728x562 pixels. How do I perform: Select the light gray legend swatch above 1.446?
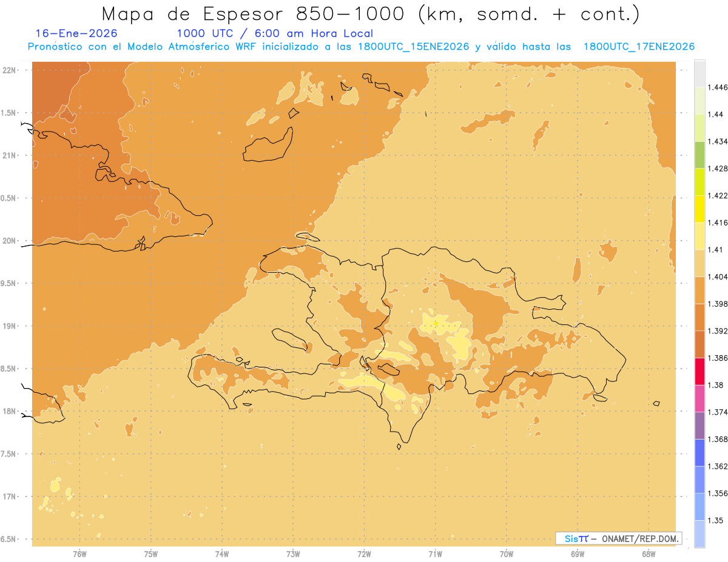tap(699, 73)
